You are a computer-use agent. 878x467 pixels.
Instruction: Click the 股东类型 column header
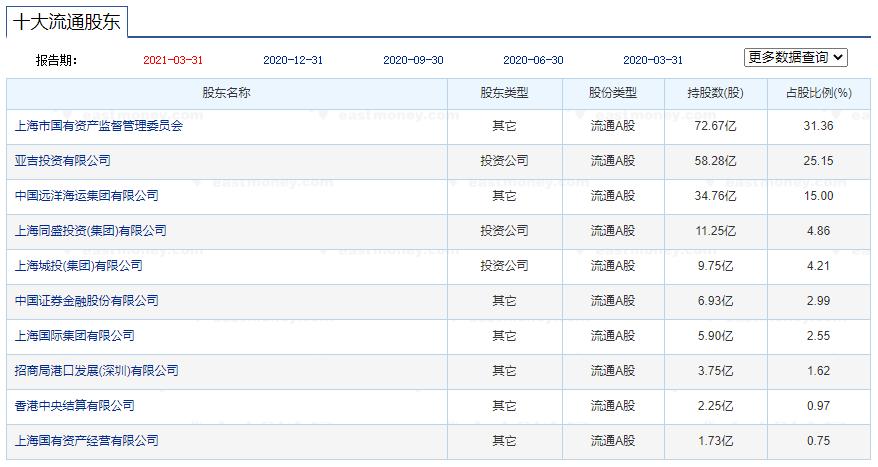point(505,93)
